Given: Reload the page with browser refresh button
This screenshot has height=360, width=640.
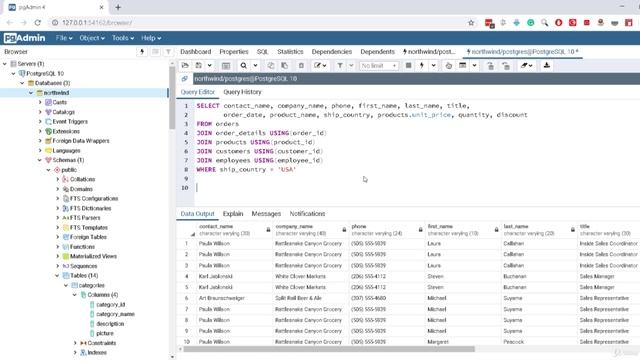Looking at the screenshot, I should 38,23.
